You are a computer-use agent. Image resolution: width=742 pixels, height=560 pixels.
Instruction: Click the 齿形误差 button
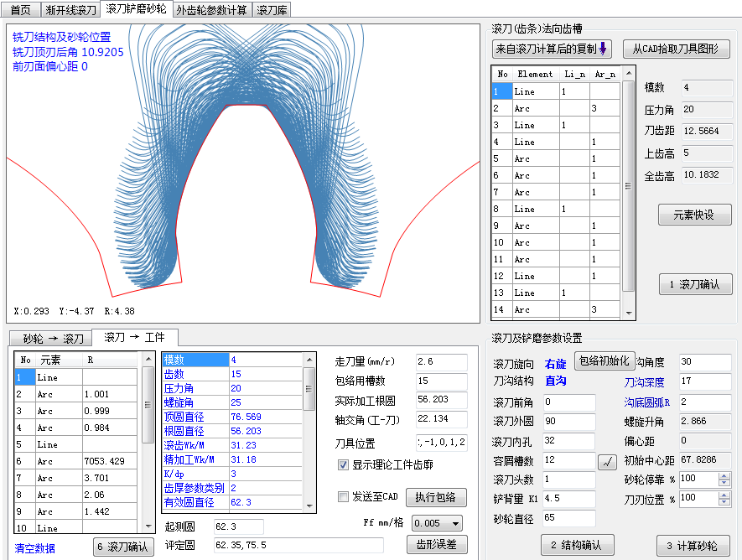pos(437,544)
